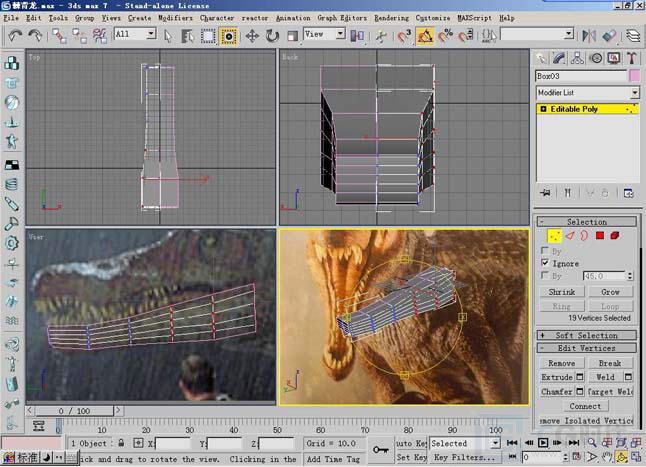Click the Mirror Selected Objects icon

(589, 36)
